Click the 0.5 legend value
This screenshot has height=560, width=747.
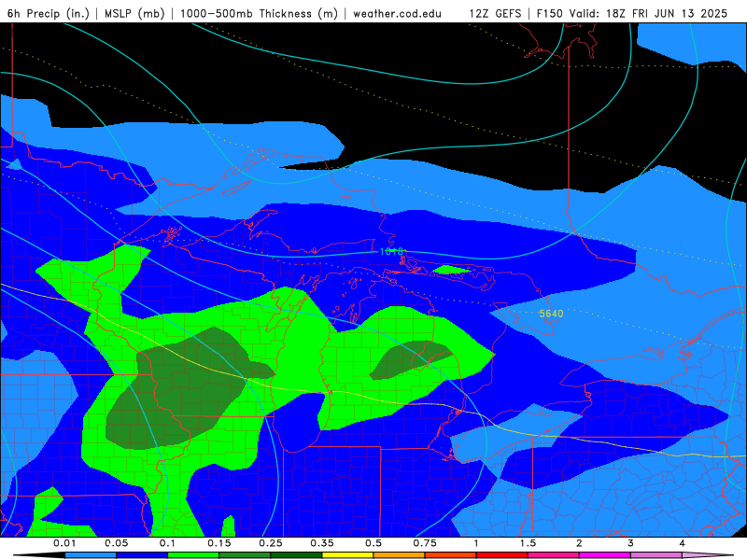373,543
